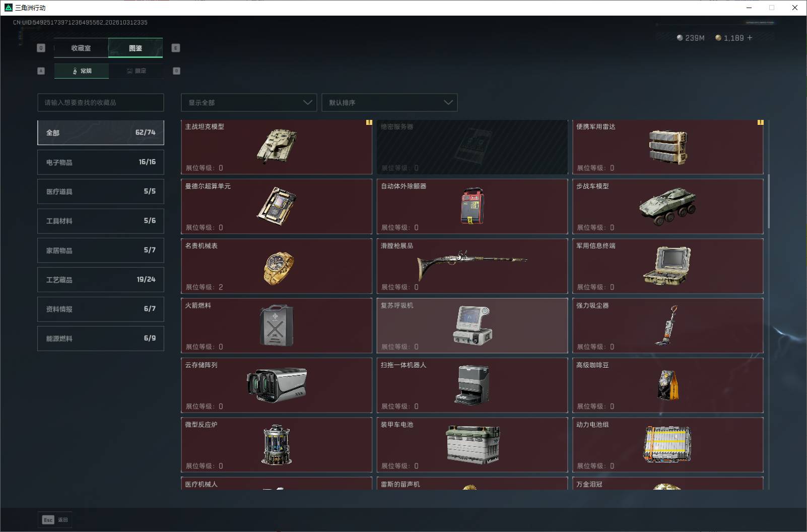Show the 家居物品 5/7 category
The image size is (807, 532).
pyautogui.click(x=101, y=250)
